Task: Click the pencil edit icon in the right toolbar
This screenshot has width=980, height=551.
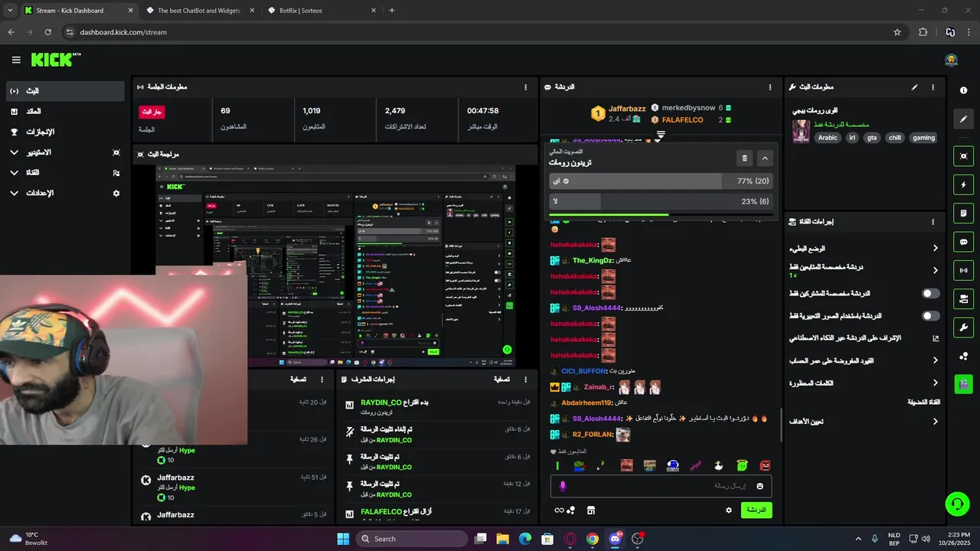Action: coord(963,119)
